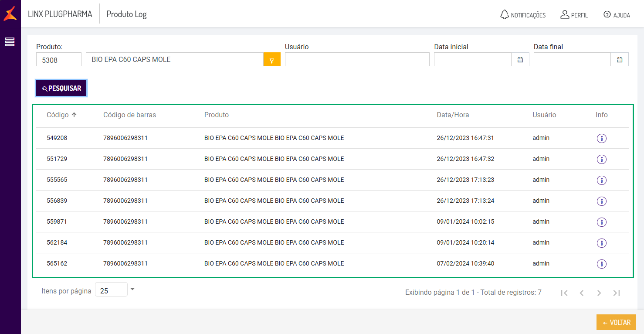Open the Ajuda help menu
Screen dimensions: 644x334
pyautogui.click(x=617, y=15)
